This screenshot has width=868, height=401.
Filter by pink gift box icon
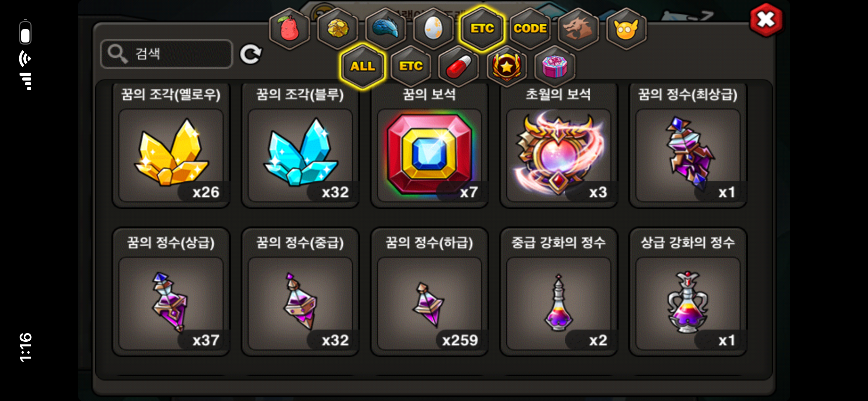pyautogui.click(x=555, y=66)
